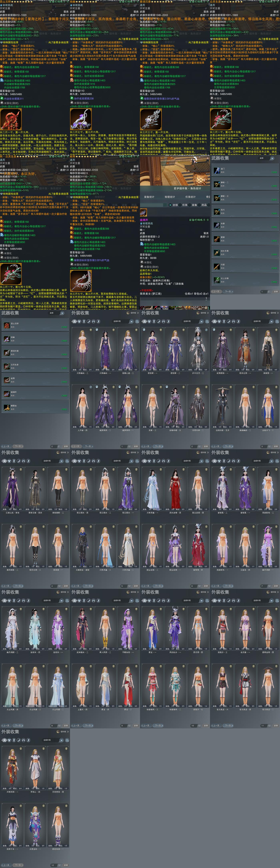Click trash icon on 魂梦西风·二 outfit card
Viewport: 280px width, 868px height.
click(114, 387)
